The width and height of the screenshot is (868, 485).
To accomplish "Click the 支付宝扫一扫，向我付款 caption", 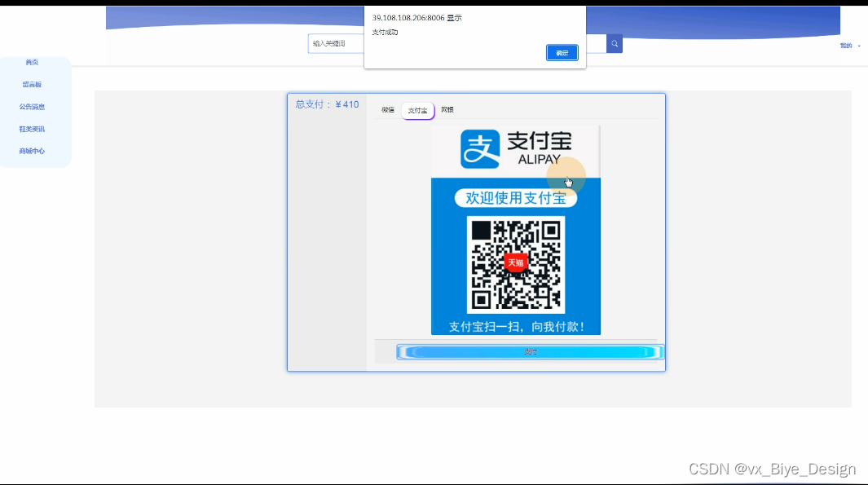I will pyautogui.click(x=516, y=327).
